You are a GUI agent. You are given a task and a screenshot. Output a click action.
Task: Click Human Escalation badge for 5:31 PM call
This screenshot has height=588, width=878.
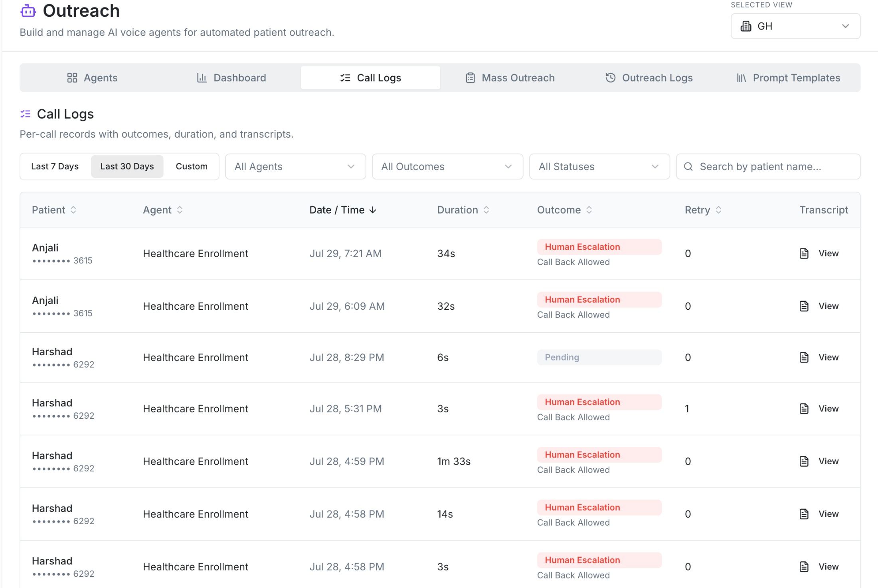point(599,402)
